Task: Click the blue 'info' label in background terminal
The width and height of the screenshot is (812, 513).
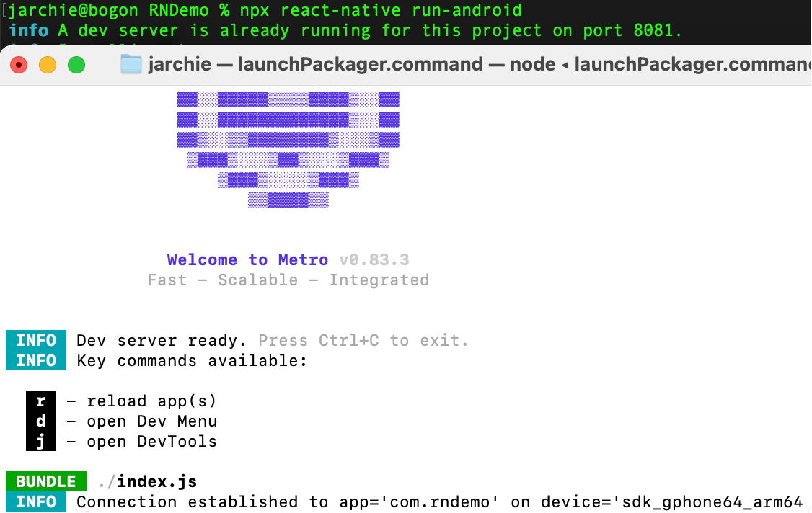Action: click(x=29, y=30)
